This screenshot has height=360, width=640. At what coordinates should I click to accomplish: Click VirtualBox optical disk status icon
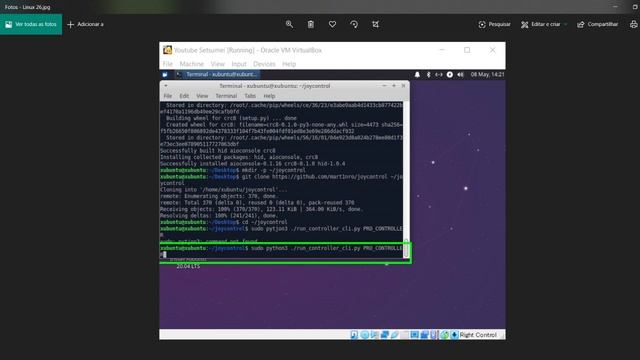coord(364,335)
